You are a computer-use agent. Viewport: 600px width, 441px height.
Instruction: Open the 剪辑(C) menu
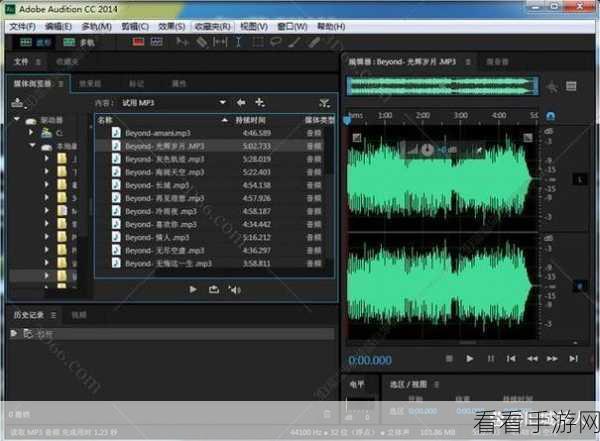(135, 26)
